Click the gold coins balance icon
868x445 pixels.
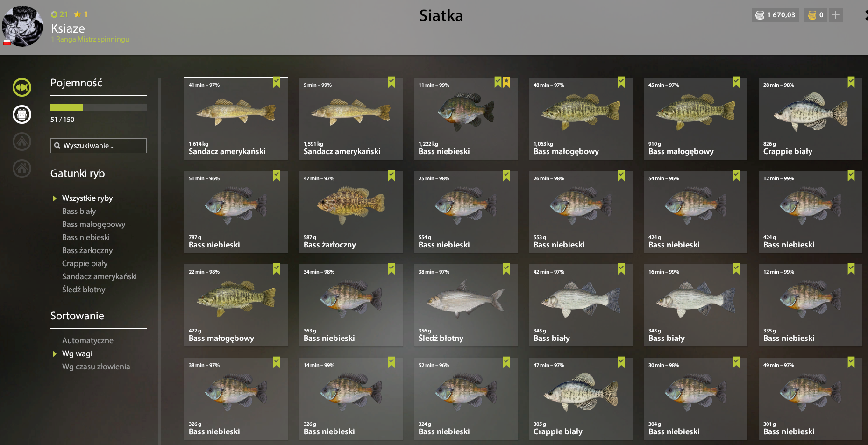click(x=812, y=15)
